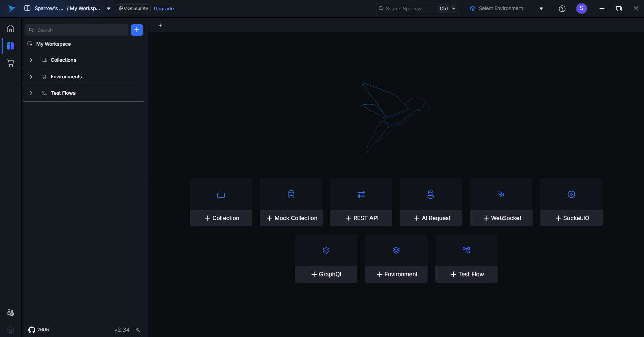Expand the Environments section
This screenshot has height=337, width=644.
pyautogui.click(x=31, y=77)
